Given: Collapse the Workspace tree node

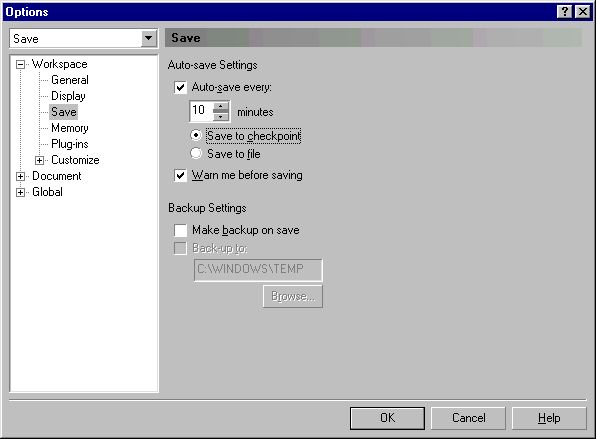Looking at the screenshot, I should point(21,65).
